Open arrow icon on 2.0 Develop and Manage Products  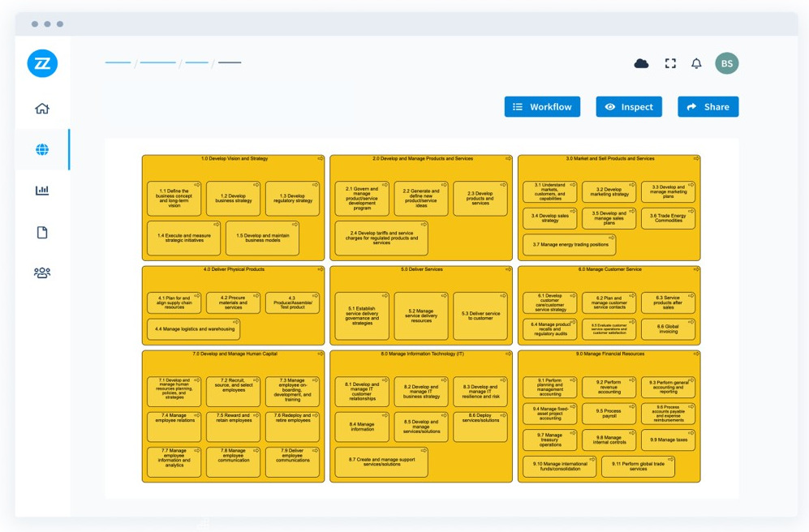tap(508, 159)
